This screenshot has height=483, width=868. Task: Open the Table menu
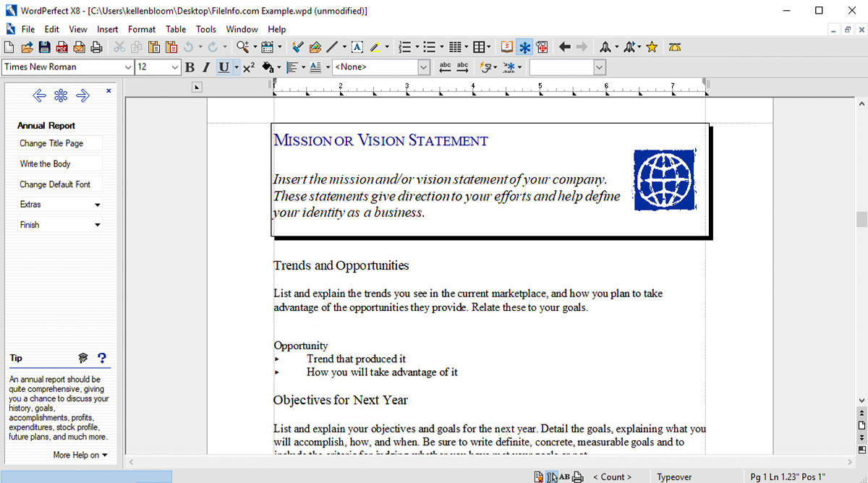176,30
